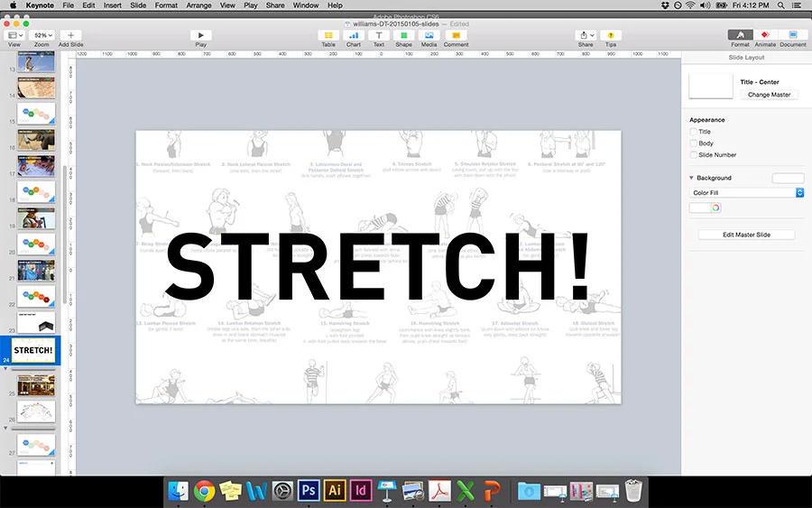Open the color wheel picker
This screenshot has height=508, width=812.
(x=715, y=208)
